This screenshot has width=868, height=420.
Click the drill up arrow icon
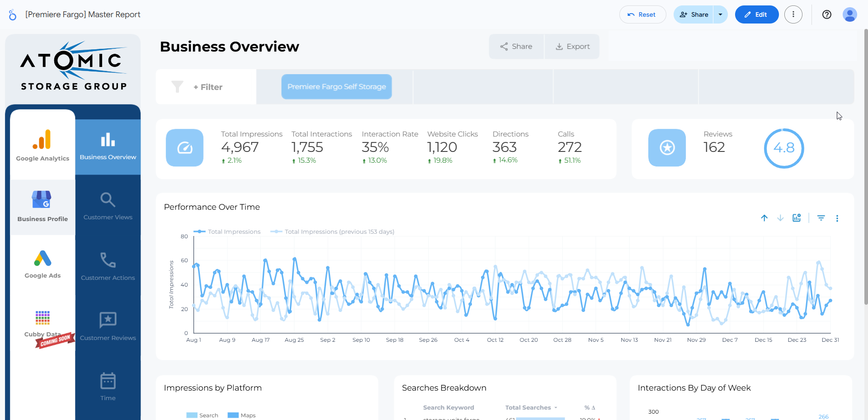click(x=764, y=218)
